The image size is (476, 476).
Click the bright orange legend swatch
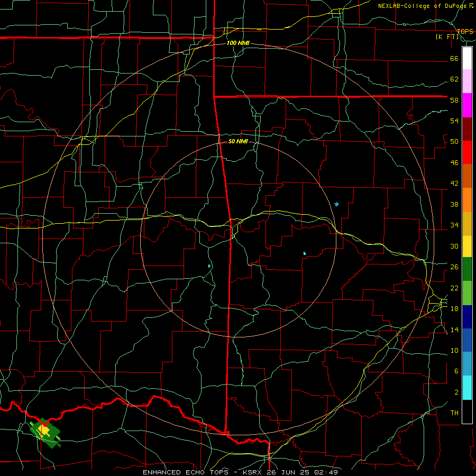(467, 200)
